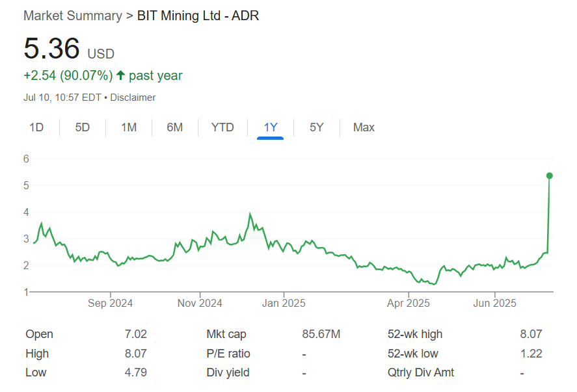Click the USD currency label
The image size is (577, 392).
point(101,54)
